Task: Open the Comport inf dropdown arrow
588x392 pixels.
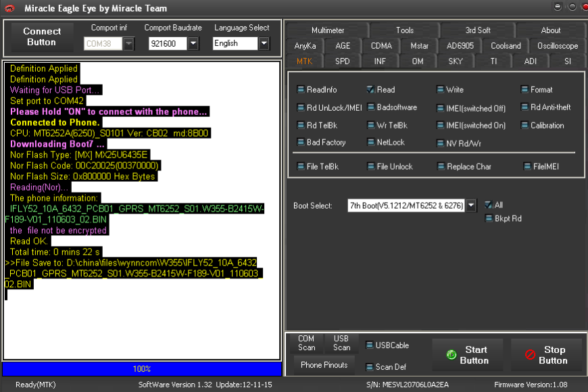Action: 128,43
